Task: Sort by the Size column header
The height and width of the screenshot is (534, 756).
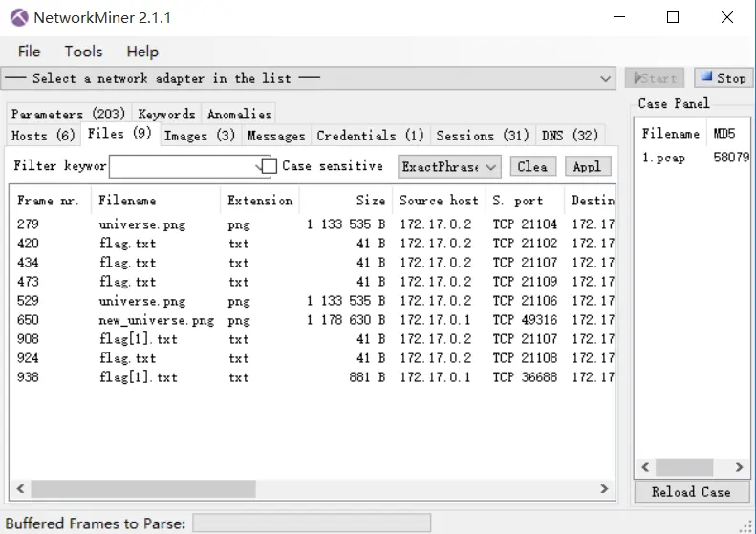Action: [x=346, y=201]
